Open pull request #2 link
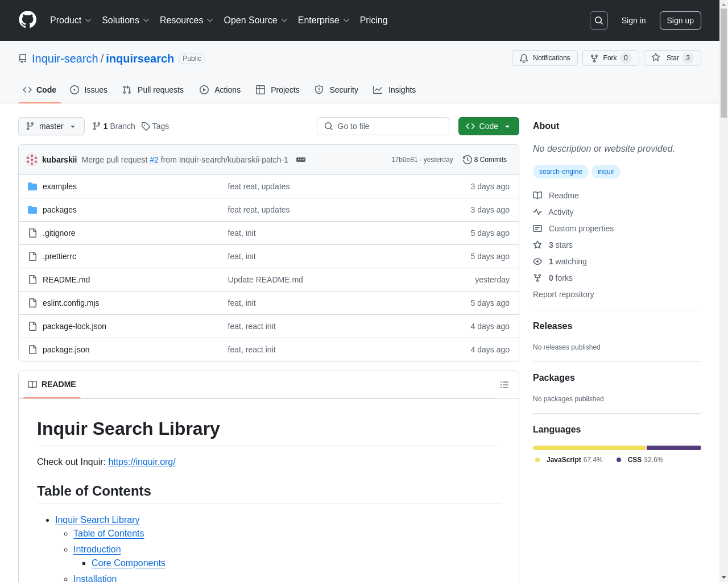This screenshot has height=582, width=728. (x=154, y=160)
